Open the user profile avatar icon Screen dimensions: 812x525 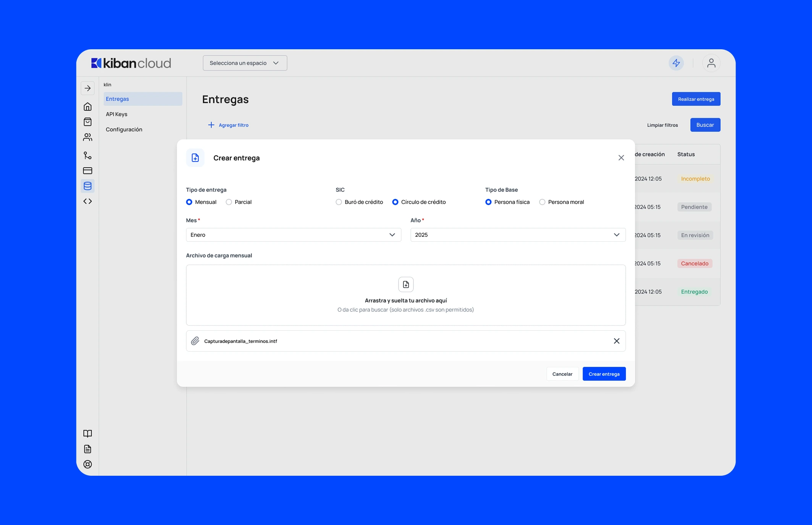[x=711, y=63]
